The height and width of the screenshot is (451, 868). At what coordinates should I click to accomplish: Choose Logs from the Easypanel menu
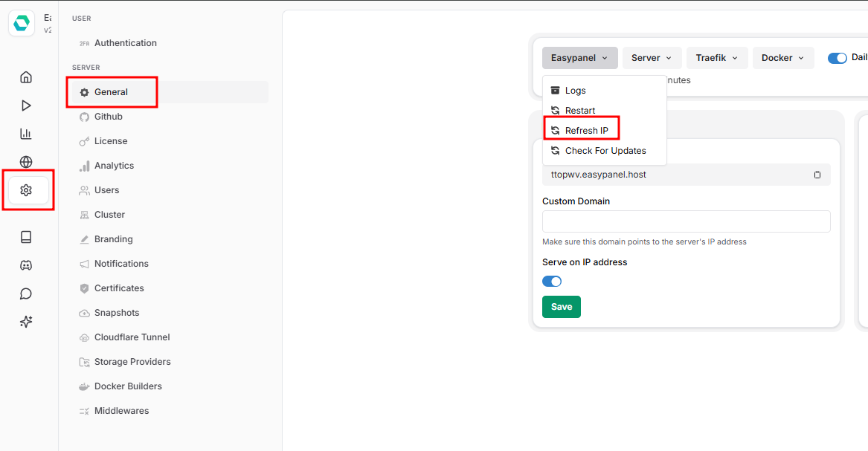(x=605, y=90)
